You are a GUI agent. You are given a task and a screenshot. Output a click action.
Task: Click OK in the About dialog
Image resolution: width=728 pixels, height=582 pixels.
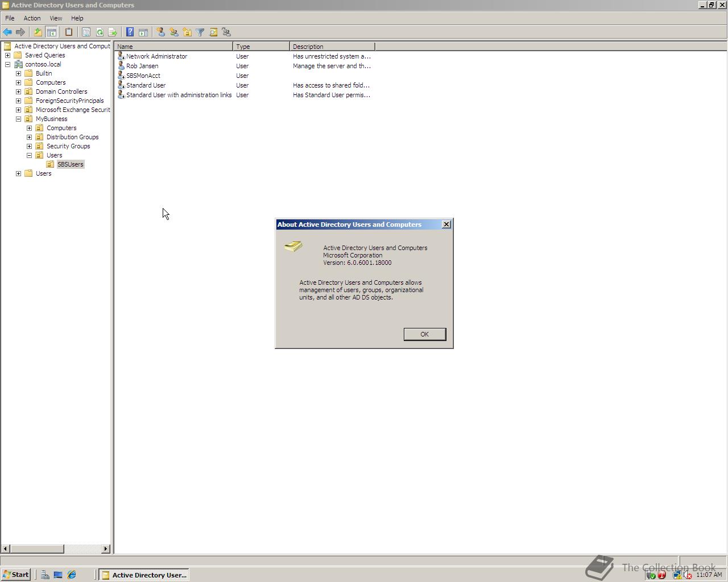(x=425, y=334)
